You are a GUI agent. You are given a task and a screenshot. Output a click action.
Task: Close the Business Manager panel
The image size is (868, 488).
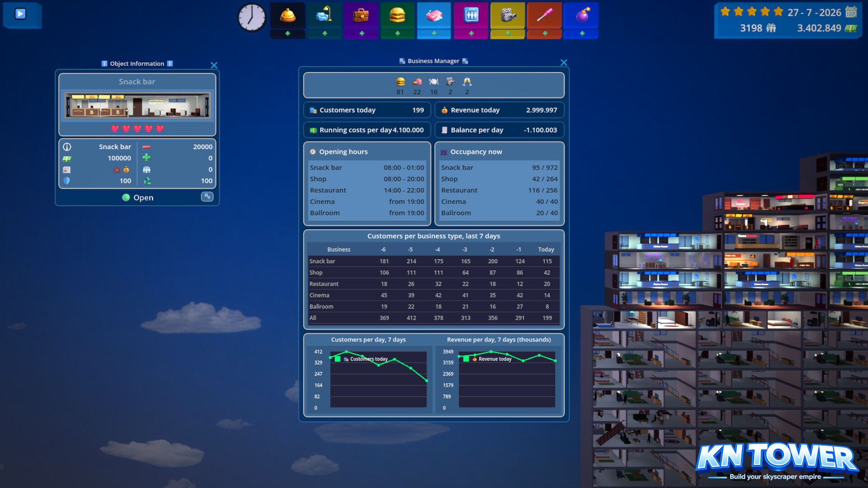(x=564, y=63)
